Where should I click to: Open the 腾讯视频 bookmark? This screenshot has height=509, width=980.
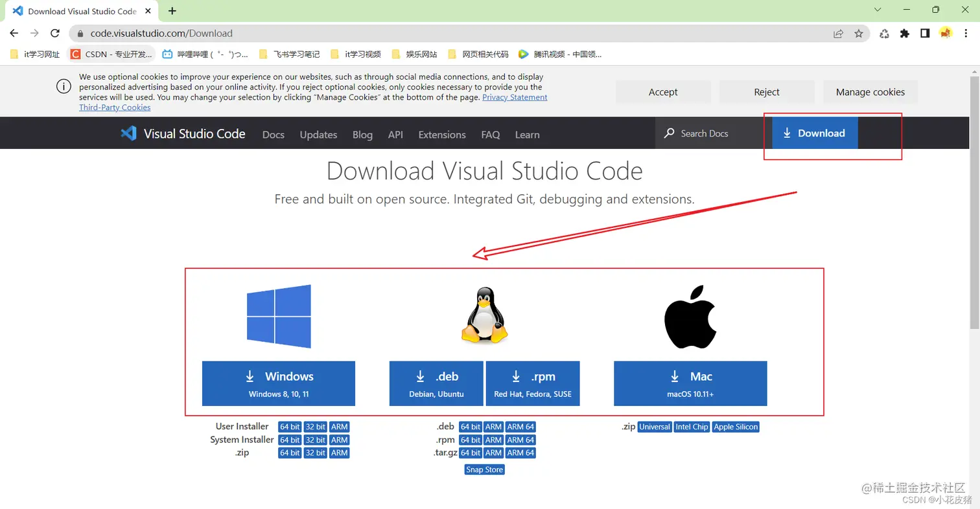(x=560, y=54)
